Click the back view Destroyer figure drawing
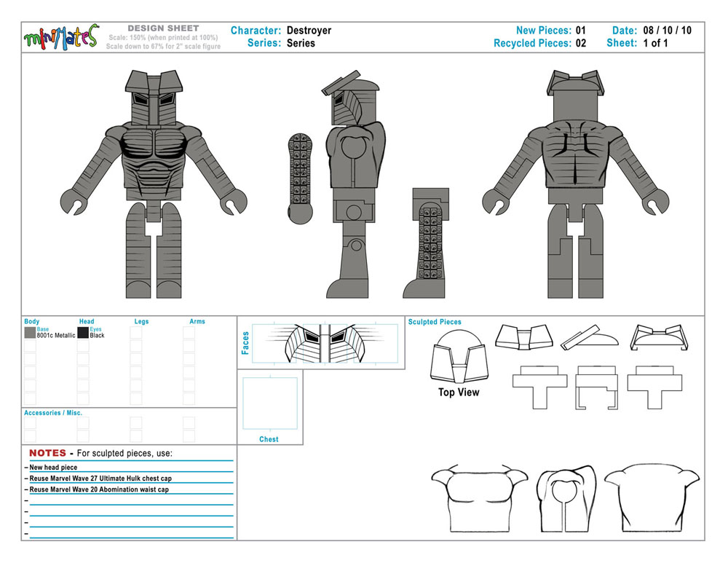The width and height of the screenshot is (728, 563). (x=576, y=184)
